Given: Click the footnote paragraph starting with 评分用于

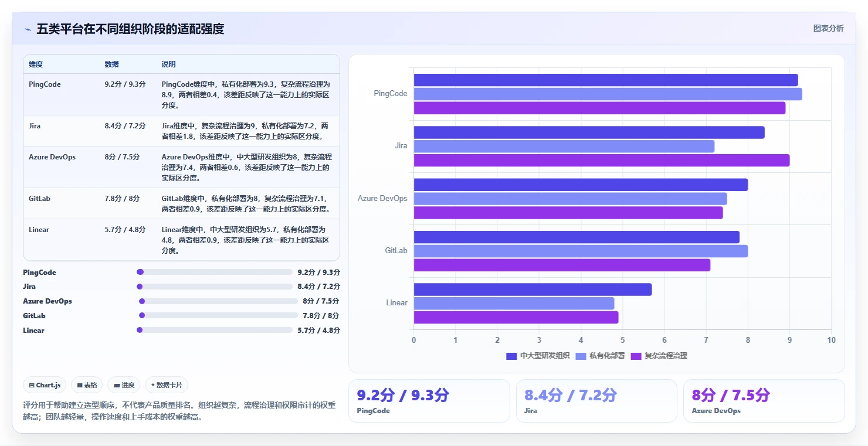Looking at the screenshot, I should click(179, 411).
